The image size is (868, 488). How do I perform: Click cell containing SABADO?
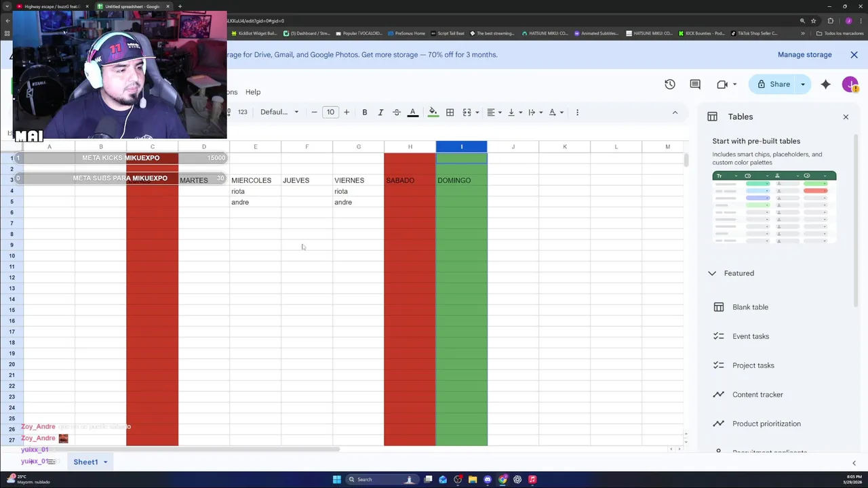[410, 180]
